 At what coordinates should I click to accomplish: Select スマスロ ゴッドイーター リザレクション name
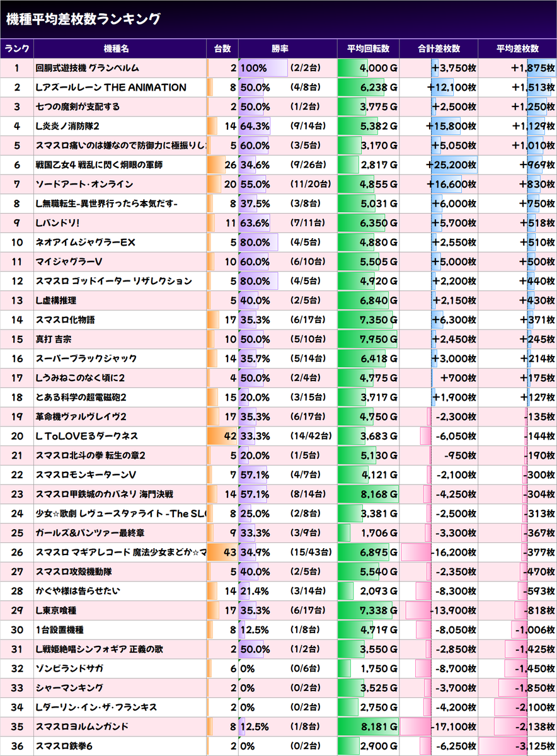click(x=114, y=281)
